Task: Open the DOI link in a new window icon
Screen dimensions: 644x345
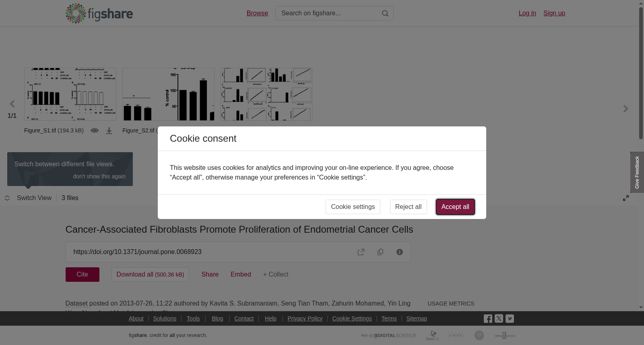Action: [361, 252]
